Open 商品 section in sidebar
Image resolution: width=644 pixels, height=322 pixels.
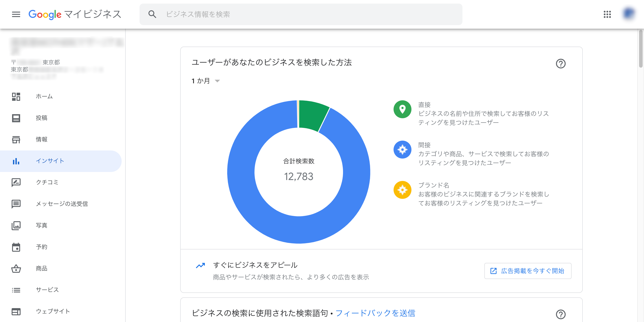(x=61, y=269)
